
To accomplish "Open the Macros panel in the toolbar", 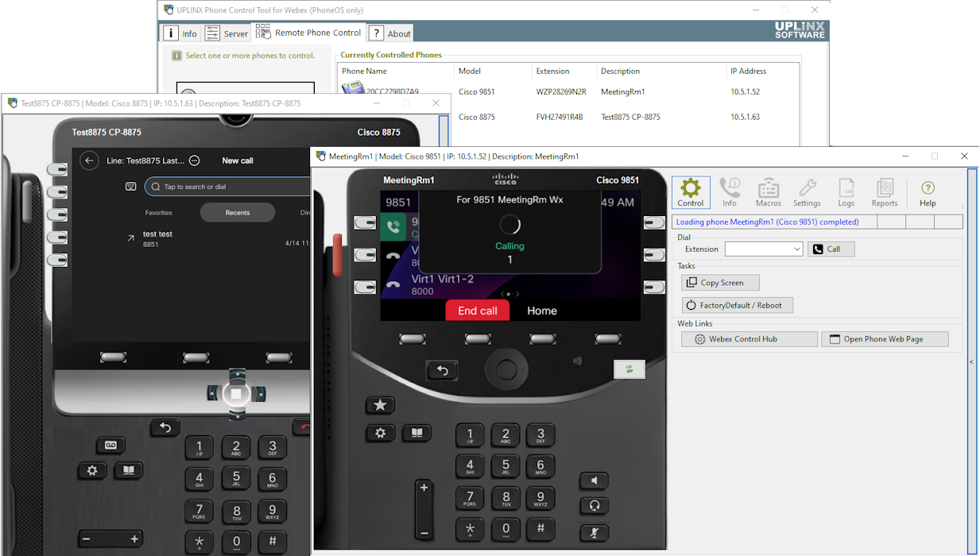I will (x=768, y=193).
